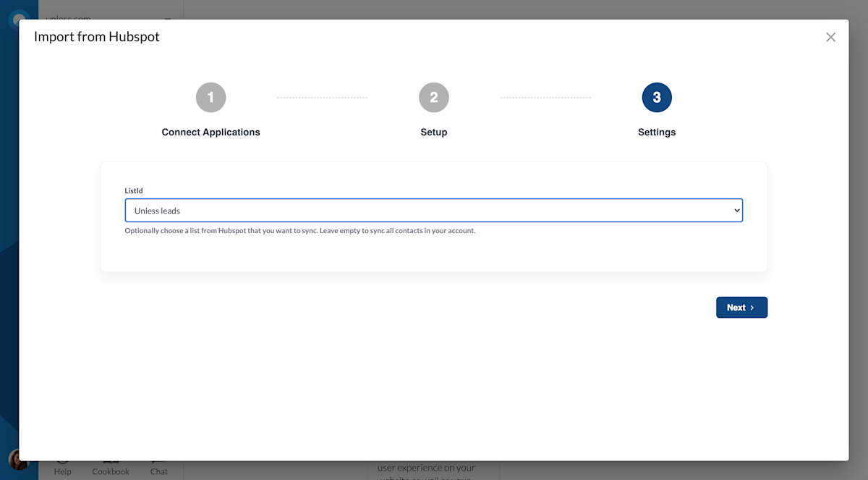This screenshot has width=868, height=480.
Task: Go to step 1 circle
Action: pyautogui.click(x=210, y=97)
